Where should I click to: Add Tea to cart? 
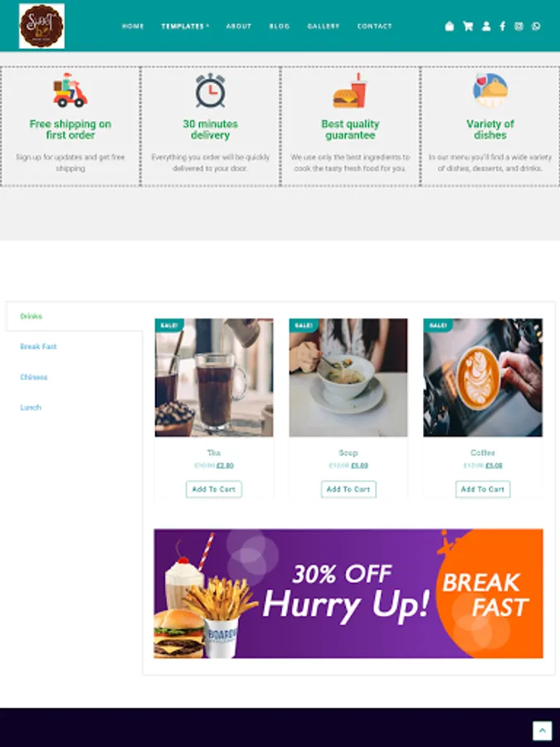(214, 489)
